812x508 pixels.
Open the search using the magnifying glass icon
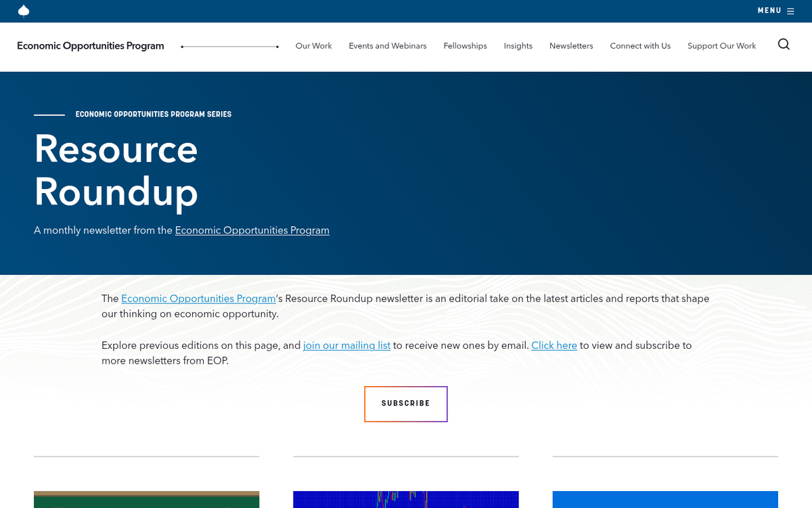point(784,44)
